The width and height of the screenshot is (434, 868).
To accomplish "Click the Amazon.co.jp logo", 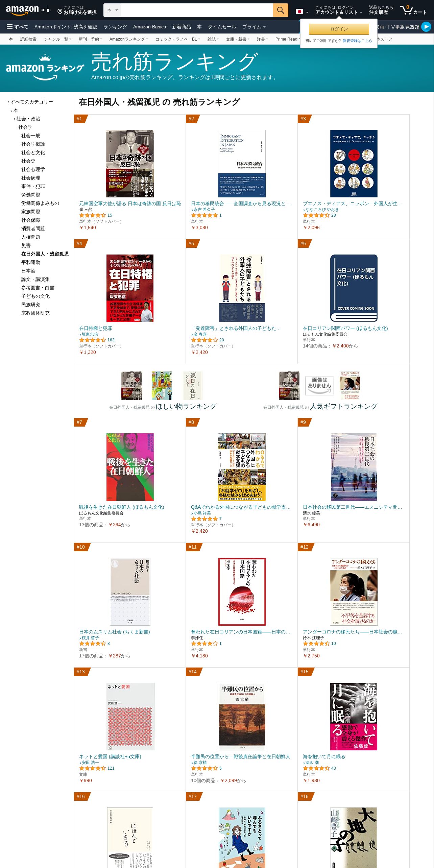I will coord(28,10).
